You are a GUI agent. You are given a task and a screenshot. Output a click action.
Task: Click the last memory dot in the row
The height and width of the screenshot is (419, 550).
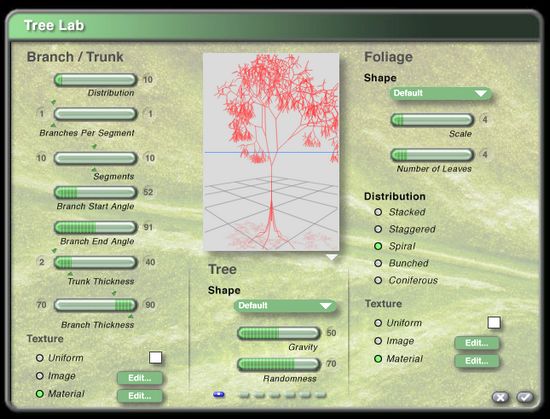coord(321,395)
